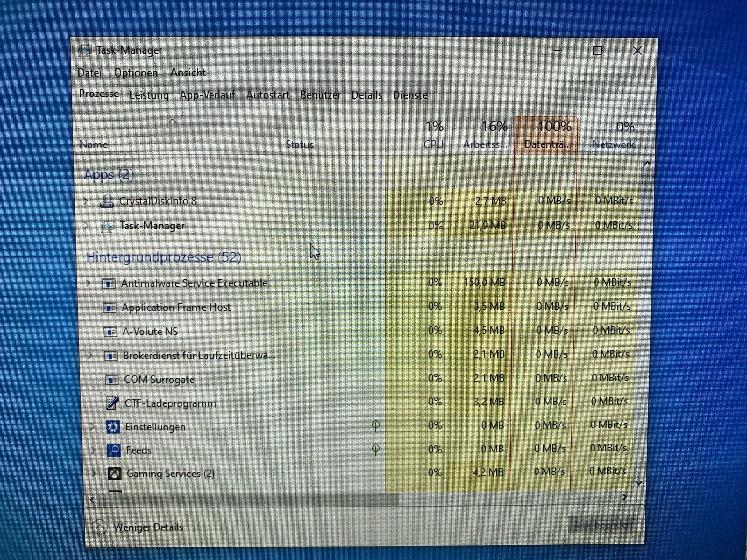Click the Einstellungen gear icon
The height and width of the screenshot is (560, 747).
click(x=113, y=427)
